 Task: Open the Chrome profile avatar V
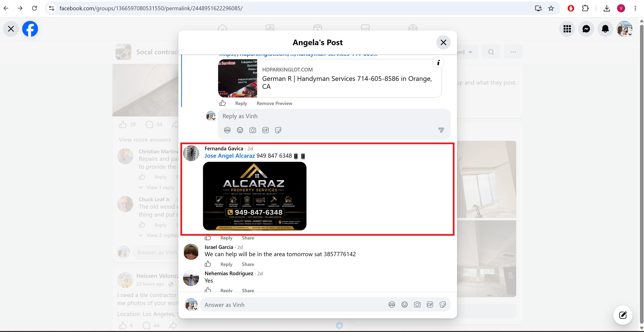621,8
